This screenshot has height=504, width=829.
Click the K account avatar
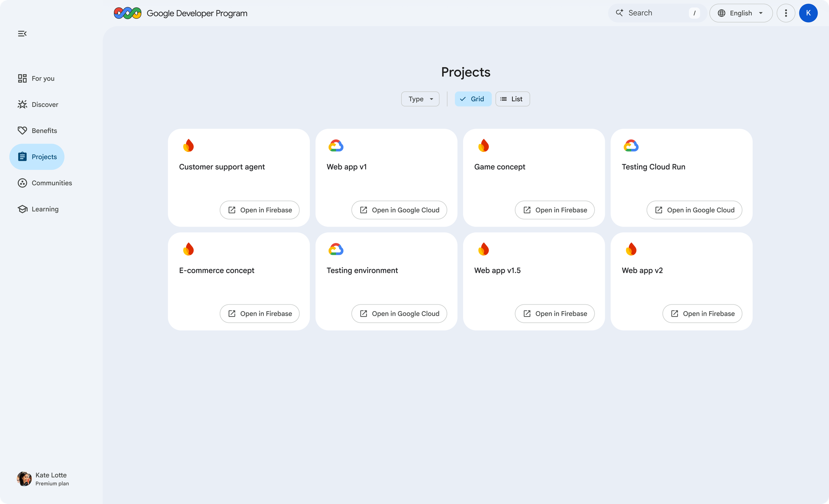click(x=809, y=13)
